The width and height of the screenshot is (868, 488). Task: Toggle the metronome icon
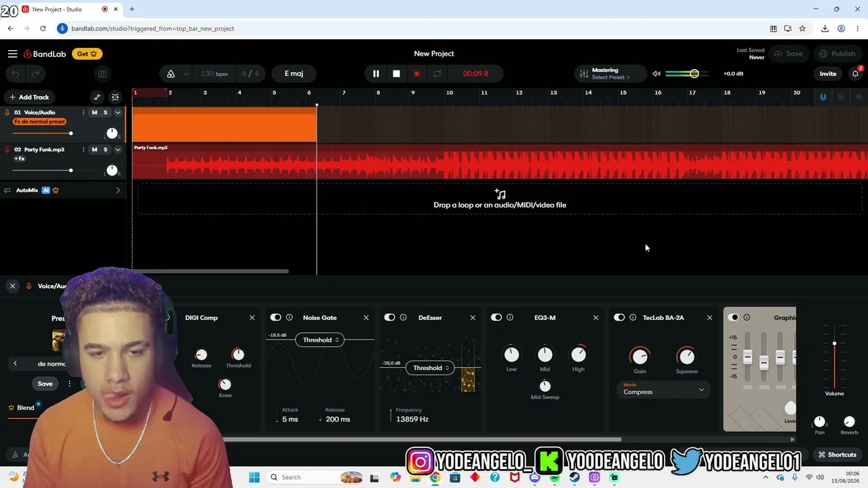[171, 73]
